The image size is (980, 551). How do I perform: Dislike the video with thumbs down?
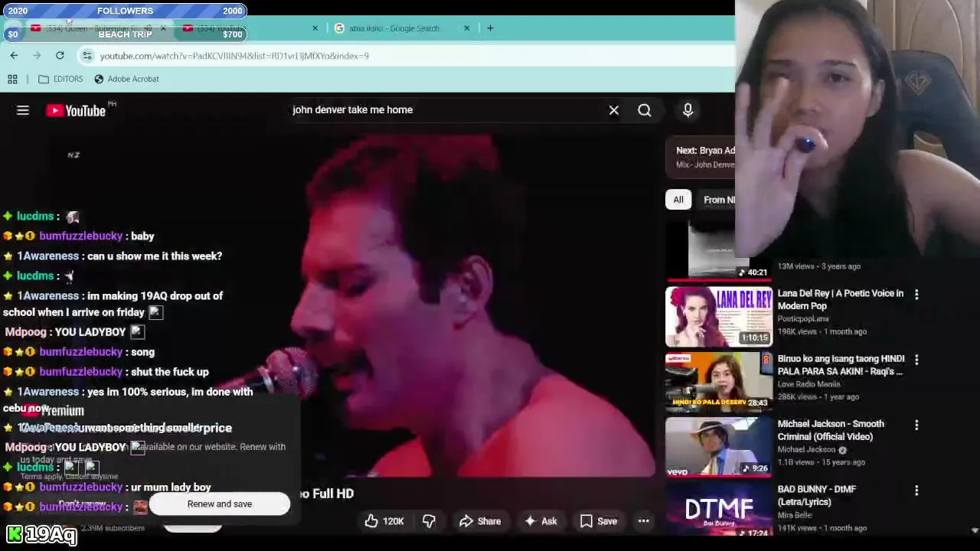(x=429, y=521)
